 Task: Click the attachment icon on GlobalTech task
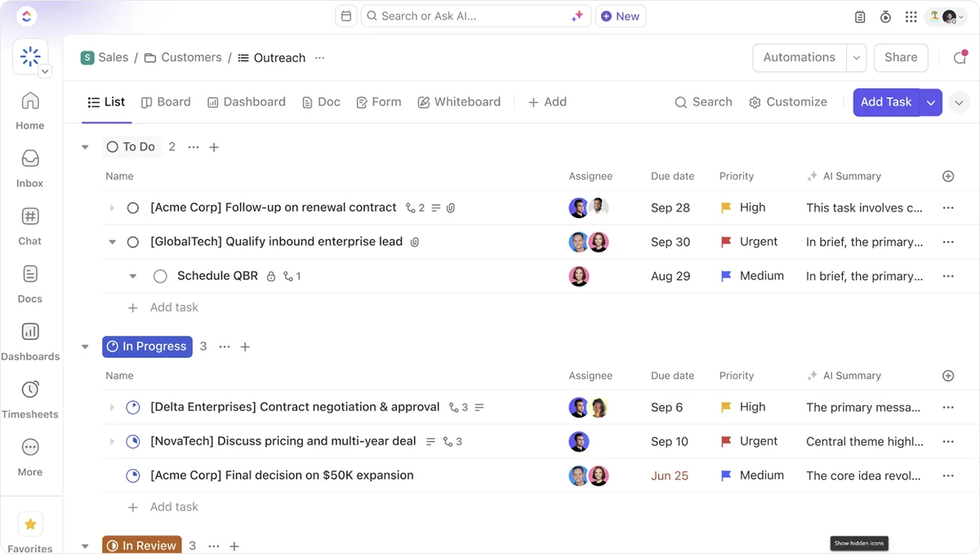(x=415, y=242)
